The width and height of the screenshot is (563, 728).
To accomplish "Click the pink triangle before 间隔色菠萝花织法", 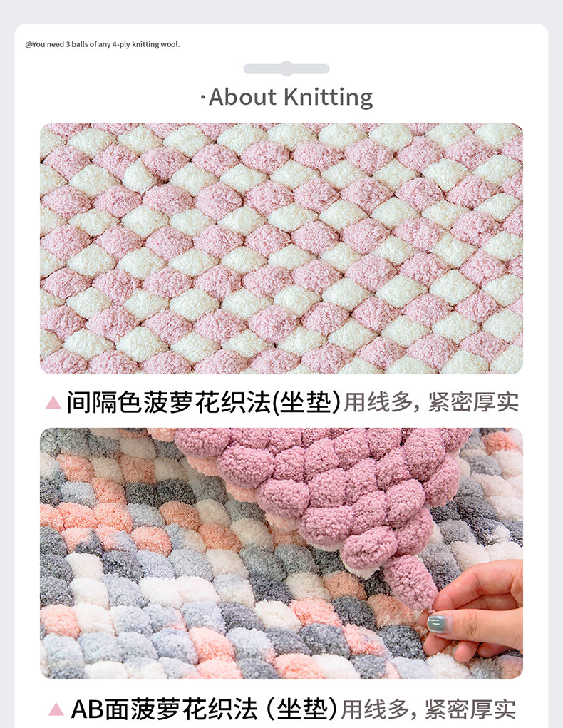I will [53, 402].
